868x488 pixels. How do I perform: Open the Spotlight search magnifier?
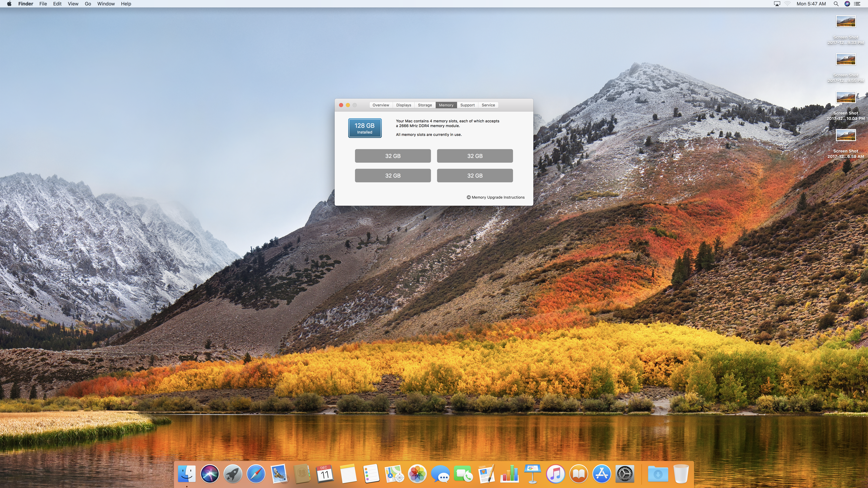(836, 4)
